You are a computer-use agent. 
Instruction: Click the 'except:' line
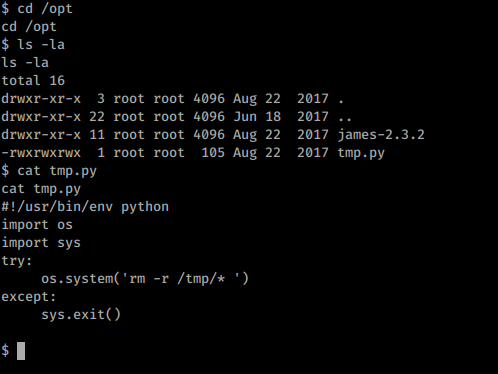pos(29,297)
